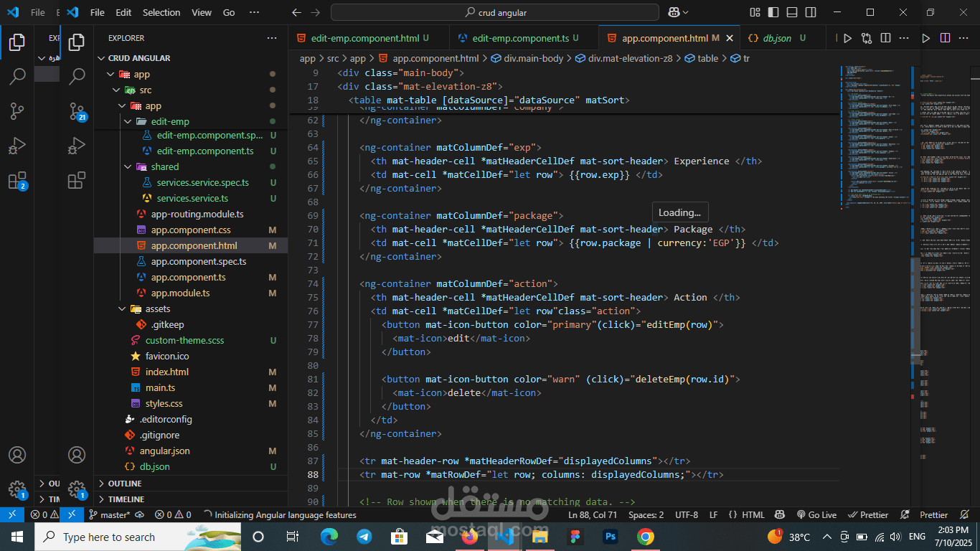Open Manage gear in front window activity bar
Image resolution: width=980 pixels, height=551 pixels.
pyautogui.click(x=77, y=490)
